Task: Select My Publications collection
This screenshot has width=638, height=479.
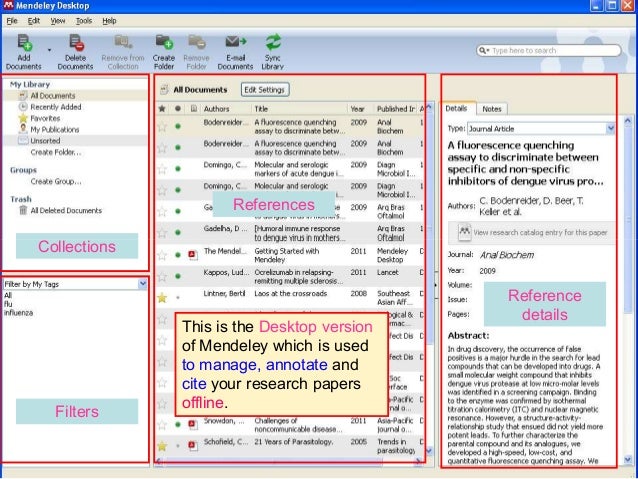Action: click(x=55, y=129)
